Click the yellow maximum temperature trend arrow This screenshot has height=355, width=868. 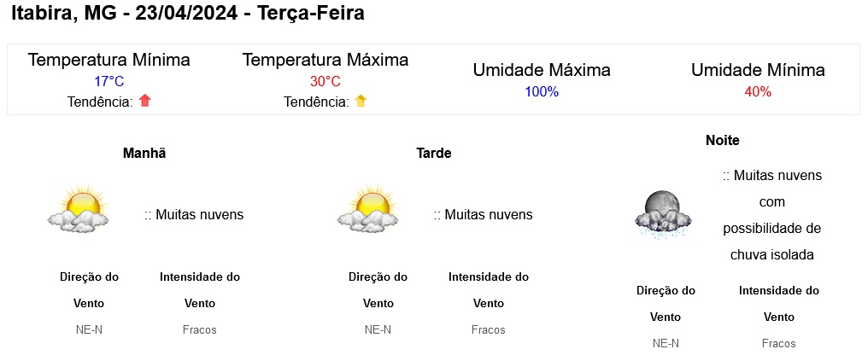click(361, 101)
